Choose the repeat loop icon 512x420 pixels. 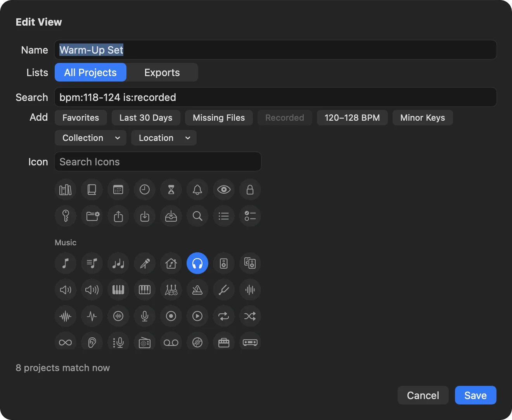224,316
